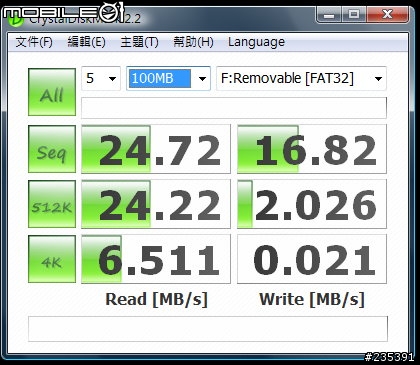This screenshot has height=365, width=420.
Task: Select the 24.72 sequential read result
Action: click(x=156, y=149)
